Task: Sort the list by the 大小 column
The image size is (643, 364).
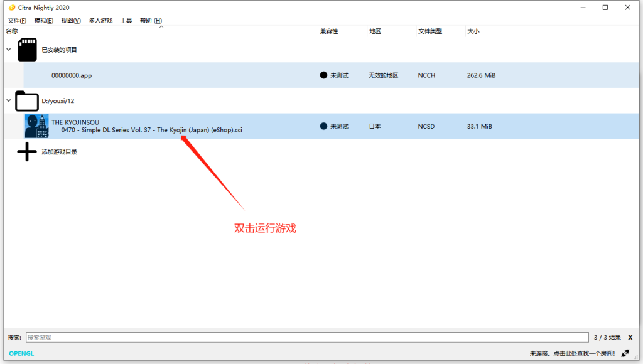Action: coord(474,30)
